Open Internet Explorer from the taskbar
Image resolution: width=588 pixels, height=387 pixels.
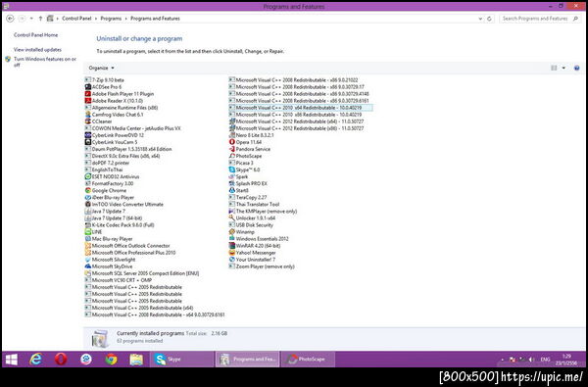click(35, 360)
